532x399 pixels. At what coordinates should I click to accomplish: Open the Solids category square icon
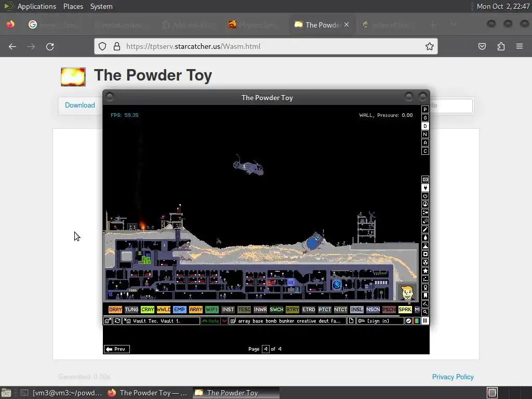click(425, 254)
